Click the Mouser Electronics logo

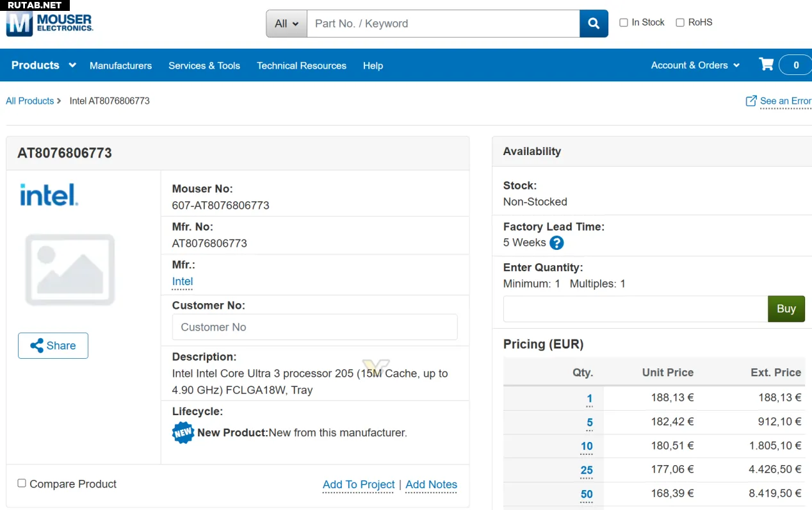pyautogui.click(x=49, y=24)
